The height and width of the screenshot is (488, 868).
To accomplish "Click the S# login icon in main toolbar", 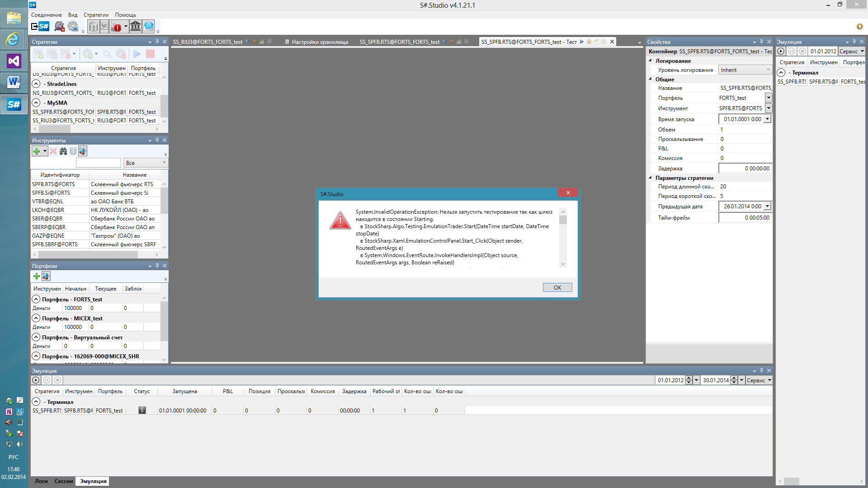I will pyautogui.click(x=40, y=26).
